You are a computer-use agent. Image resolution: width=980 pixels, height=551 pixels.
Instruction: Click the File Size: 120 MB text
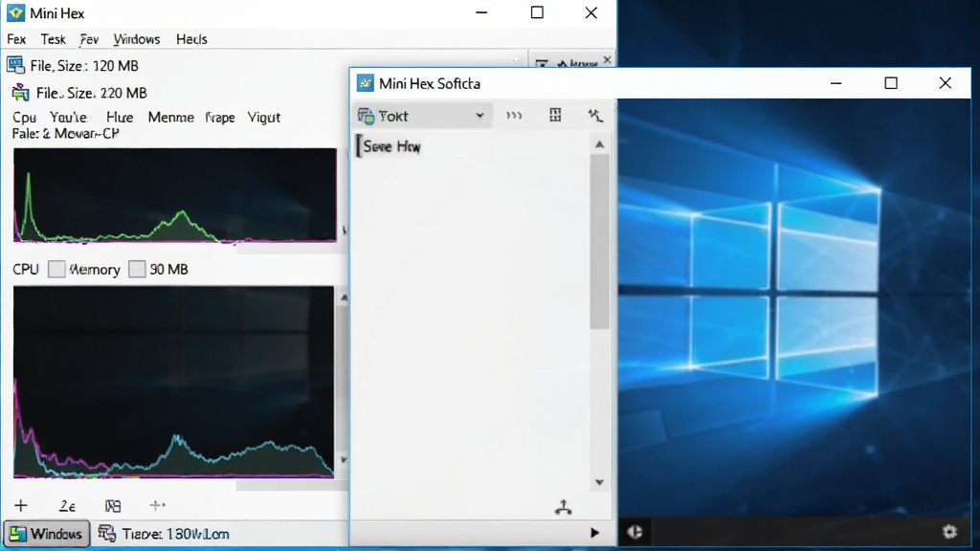pos(84,66)
